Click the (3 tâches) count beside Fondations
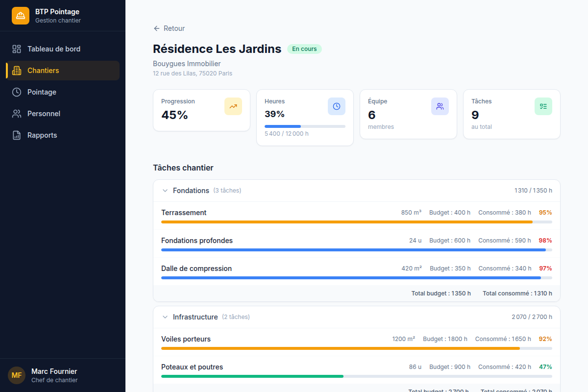 tap(227, 191)
